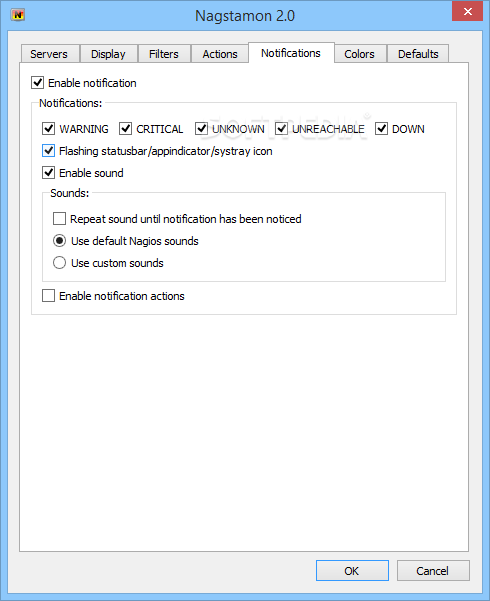Screen dimensions: 490x601
Task: Switch to the Display tab
Action: tap(108, 54)
